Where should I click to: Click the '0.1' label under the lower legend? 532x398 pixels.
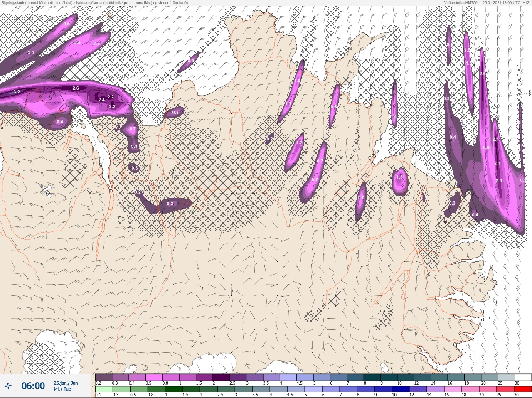(98, 395)
